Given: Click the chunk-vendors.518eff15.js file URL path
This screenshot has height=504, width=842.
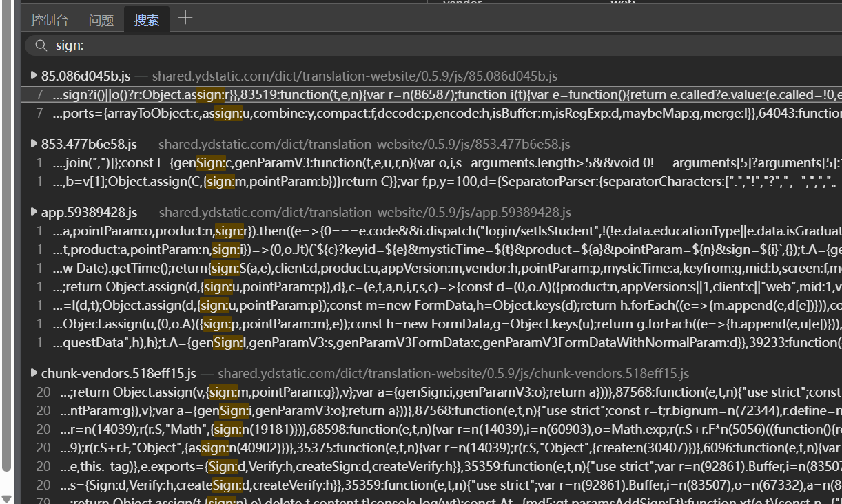Looking at the screenshot, I should pyautogui.click(x=453, y=374).
